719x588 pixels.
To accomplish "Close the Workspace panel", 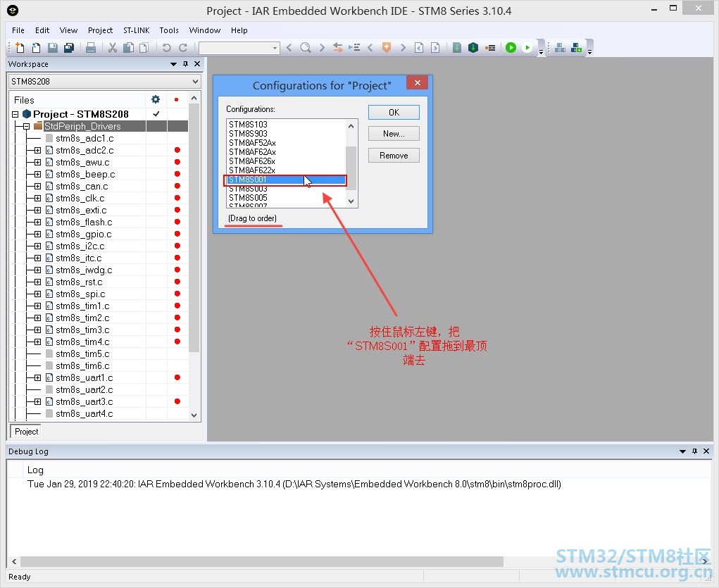I will [197, 64].
